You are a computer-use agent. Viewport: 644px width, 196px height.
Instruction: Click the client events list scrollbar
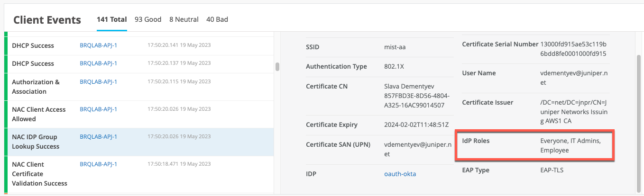(x=277, y=67)
